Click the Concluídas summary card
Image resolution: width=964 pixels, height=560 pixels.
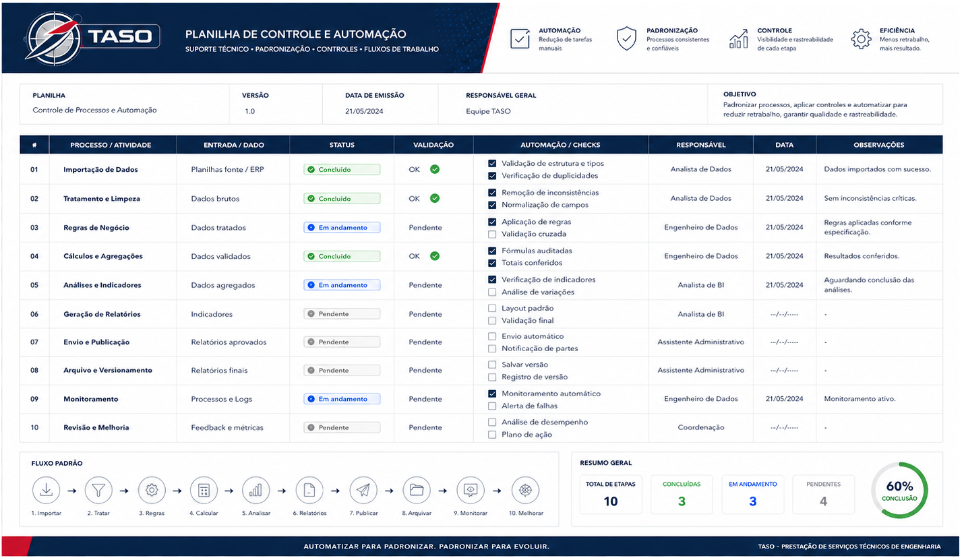682,495
